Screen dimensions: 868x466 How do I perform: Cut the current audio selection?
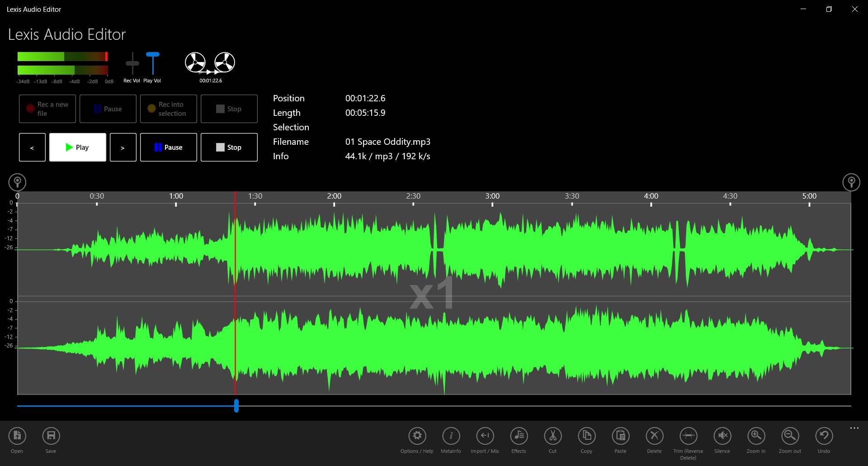[x=552, y=439]
